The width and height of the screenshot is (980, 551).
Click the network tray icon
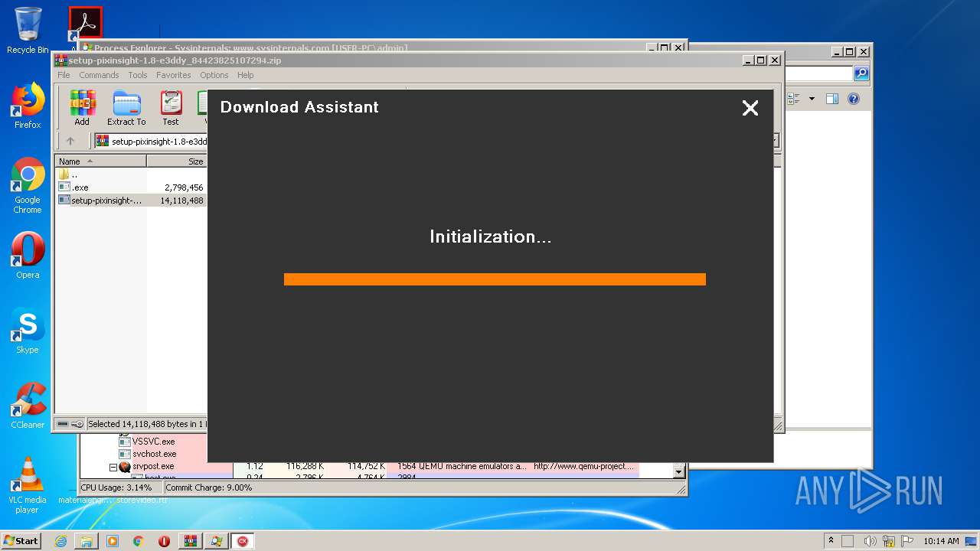[x=888, y=541]
